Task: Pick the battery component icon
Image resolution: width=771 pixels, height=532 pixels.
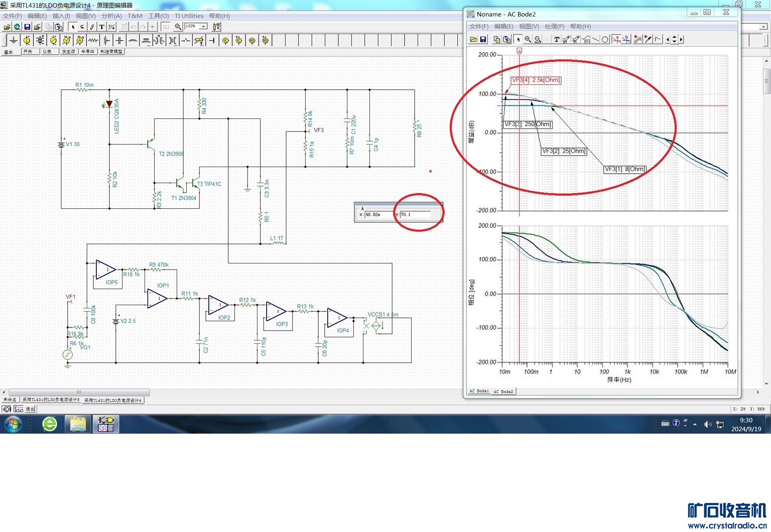Action: (x=40, y=40)
